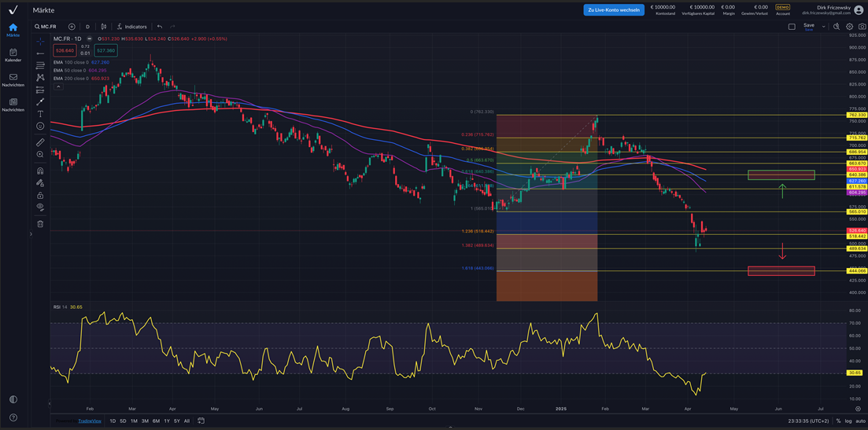Screen dimensions: 868x430
Task: Switch to 3M time range
Action: click(145, 421)
